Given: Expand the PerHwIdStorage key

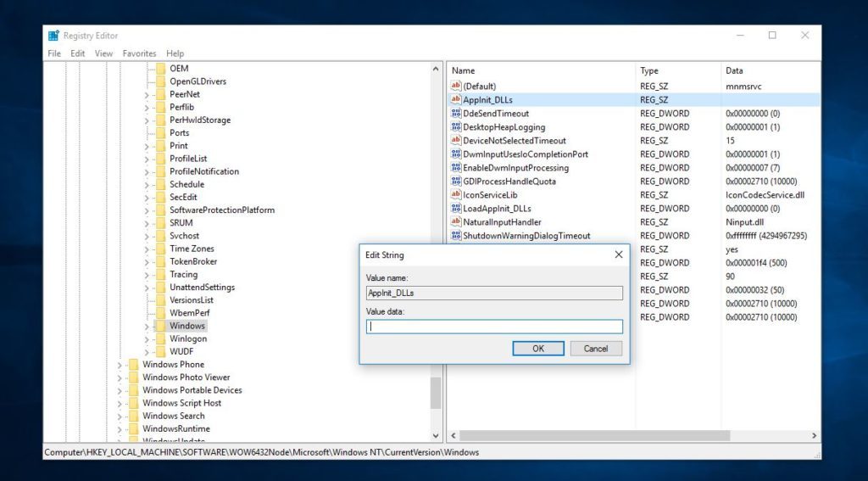Looking at the screenshot, I should point(147,120).
